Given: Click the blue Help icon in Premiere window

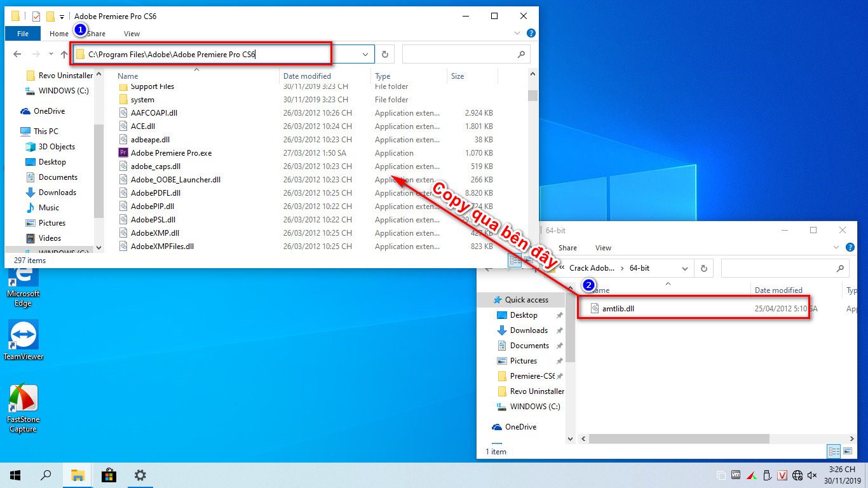Looking at the screenshot, I should coord(531,33).
